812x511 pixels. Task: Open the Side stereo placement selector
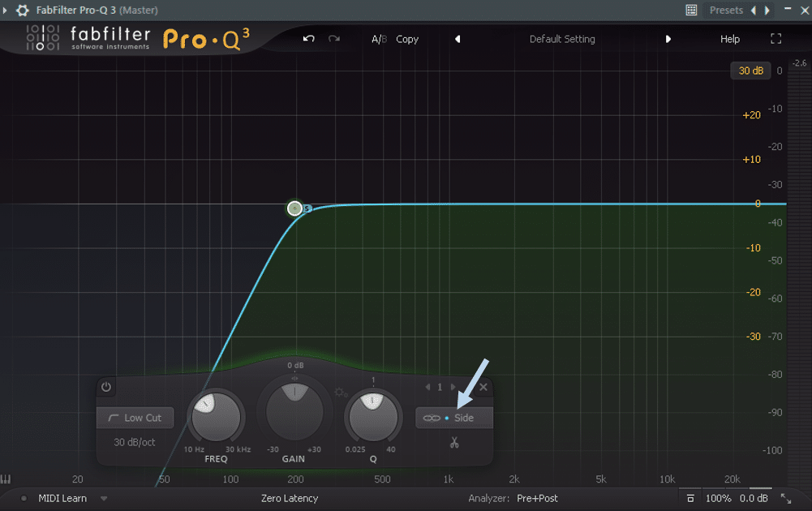click(454, 418)
